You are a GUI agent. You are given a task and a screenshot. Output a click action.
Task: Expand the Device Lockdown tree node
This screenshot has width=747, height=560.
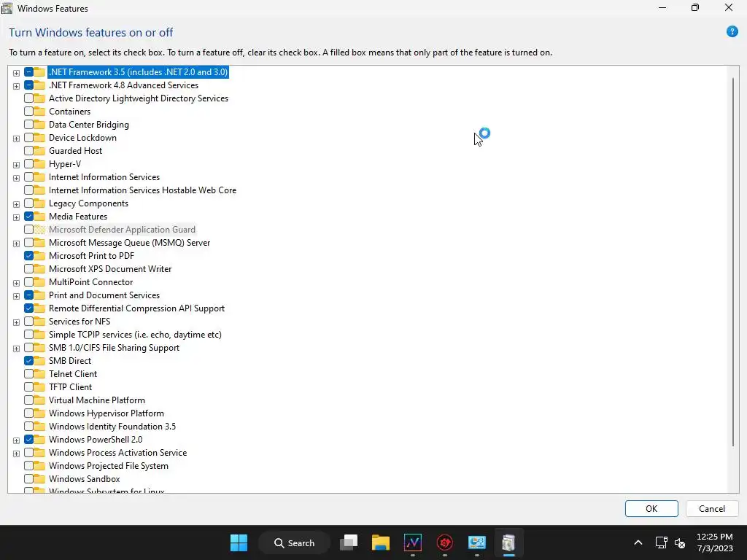click(x=16, y=139)
